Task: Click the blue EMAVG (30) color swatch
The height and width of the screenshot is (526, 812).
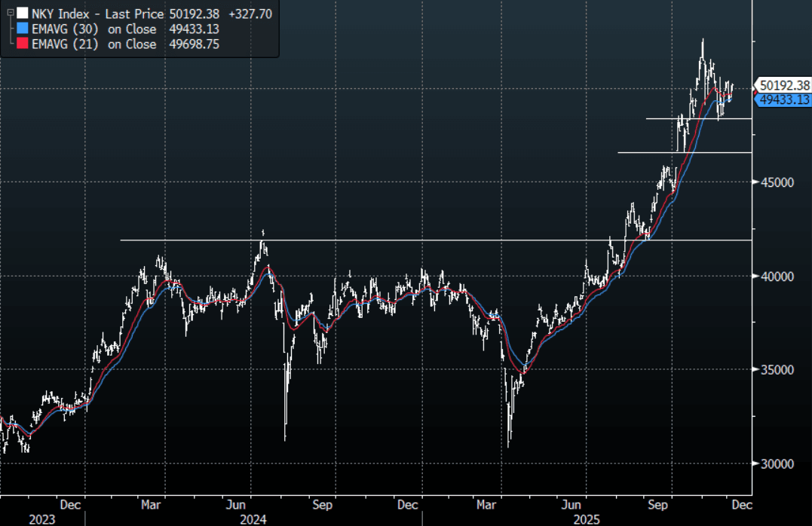Action: click(x=22, y=29)
